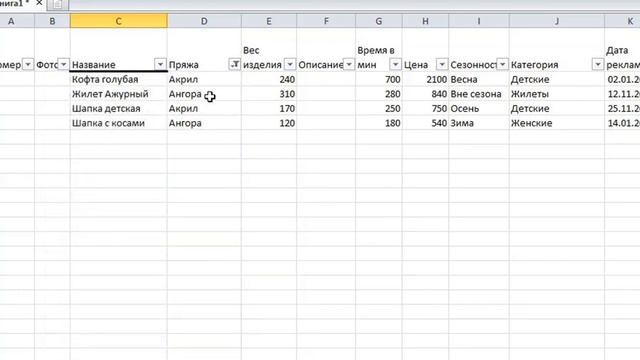
Task: Open filter dropdown for Время в мин column
Action: coord(396,64)
